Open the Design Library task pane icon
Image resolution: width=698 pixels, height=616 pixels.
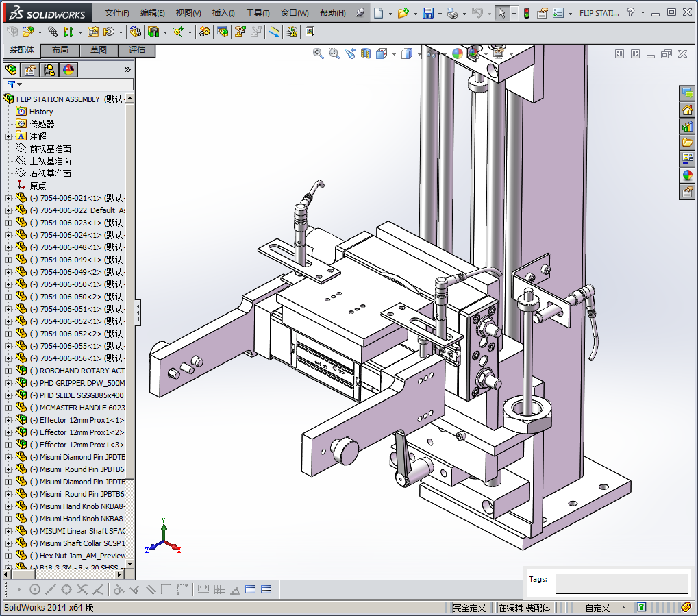687,127
